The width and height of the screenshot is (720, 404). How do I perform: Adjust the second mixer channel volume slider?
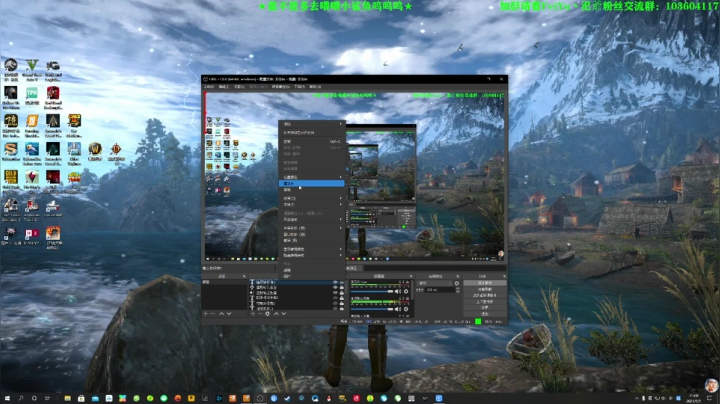(x=372, y=309)
